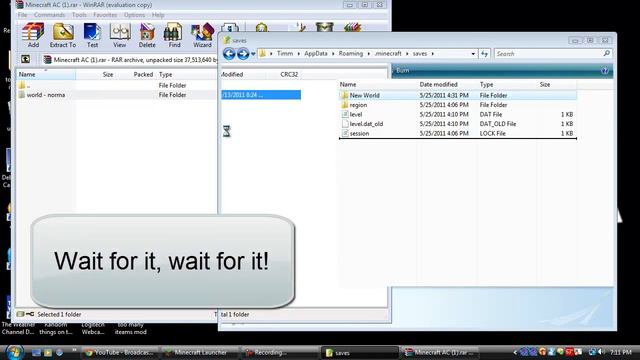Image resolution: width=640 pixels, height=360 pixels.
Task: Open the Help menu in WinRAR
Action: click(158, 15)
